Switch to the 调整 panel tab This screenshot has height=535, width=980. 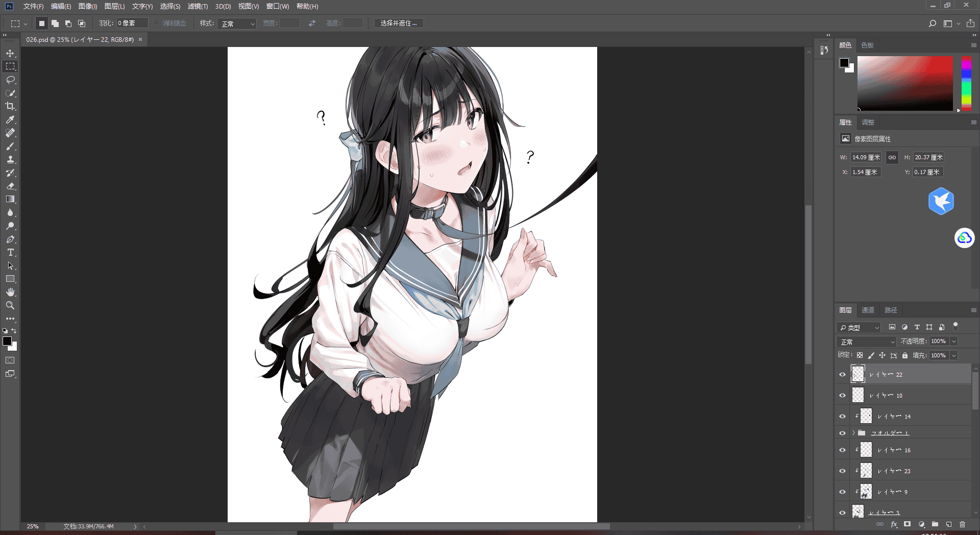pos(868,122)
